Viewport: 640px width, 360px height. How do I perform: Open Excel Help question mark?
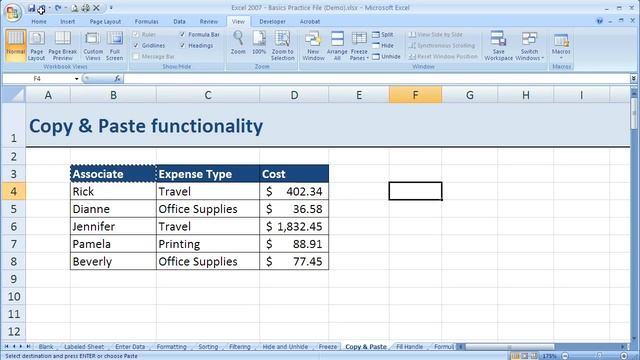[599, 21]
